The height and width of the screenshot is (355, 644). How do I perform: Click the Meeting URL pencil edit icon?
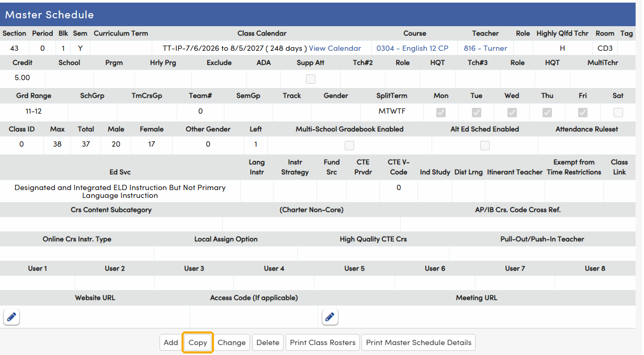point(330,317)
